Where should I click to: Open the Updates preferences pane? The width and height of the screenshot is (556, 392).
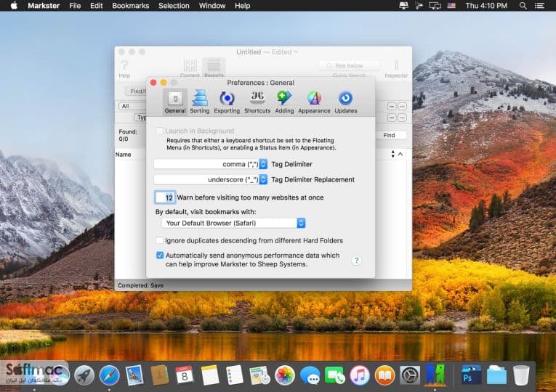pos(346,102)
